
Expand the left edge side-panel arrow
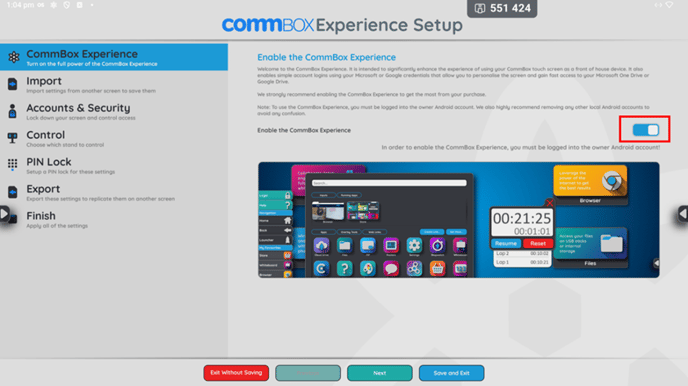coord(4,214)
